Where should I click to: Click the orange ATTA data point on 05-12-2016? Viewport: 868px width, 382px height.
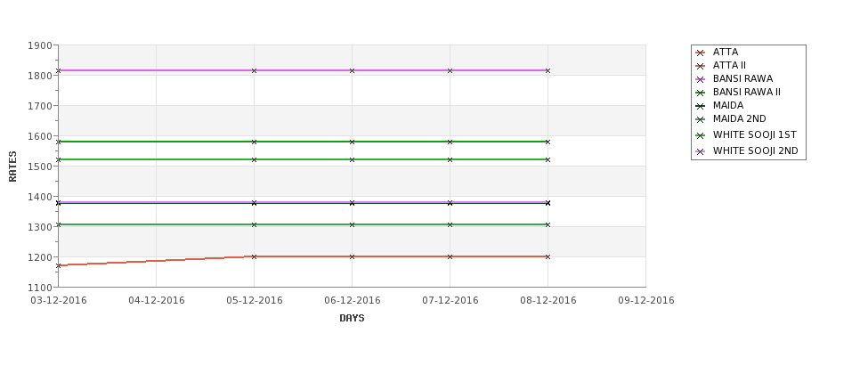(254, 256)
